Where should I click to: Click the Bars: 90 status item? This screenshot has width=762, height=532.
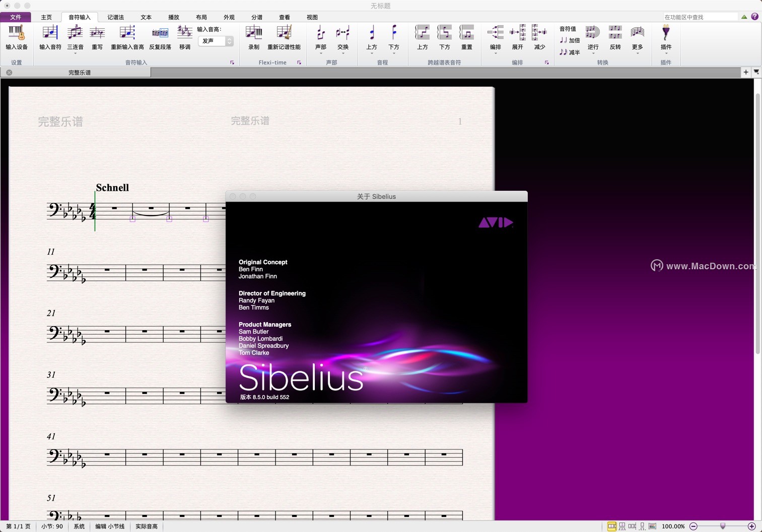(x=52, y=526)
